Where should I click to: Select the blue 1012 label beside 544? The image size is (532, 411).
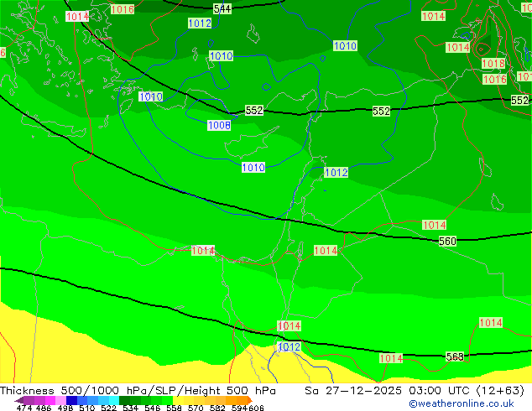coord(200,23)
